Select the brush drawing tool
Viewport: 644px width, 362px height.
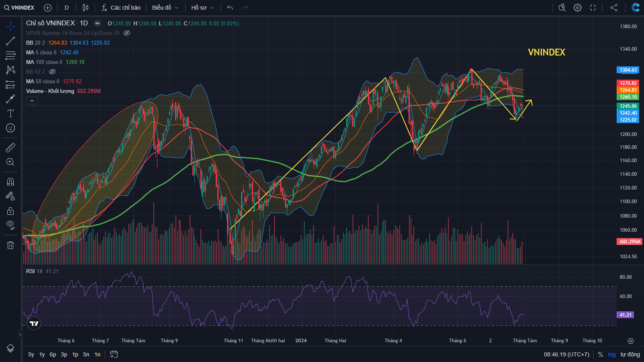10,99
